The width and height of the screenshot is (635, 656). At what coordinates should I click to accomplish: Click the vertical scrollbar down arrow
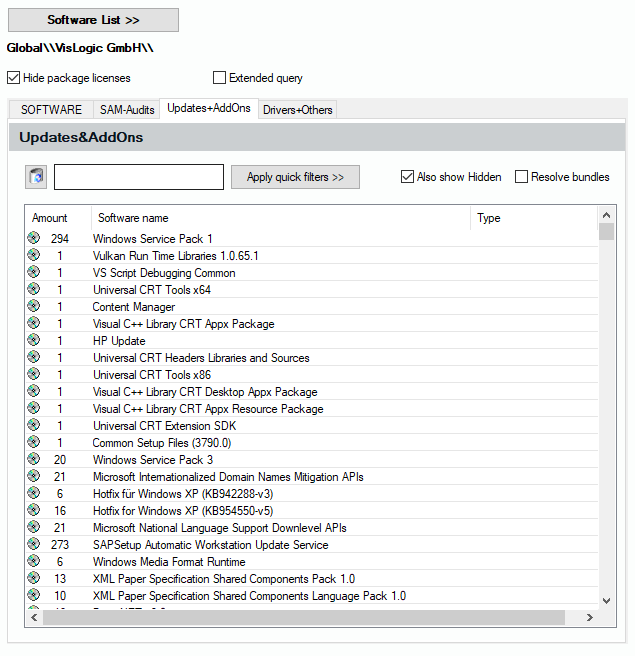(606, 600)
